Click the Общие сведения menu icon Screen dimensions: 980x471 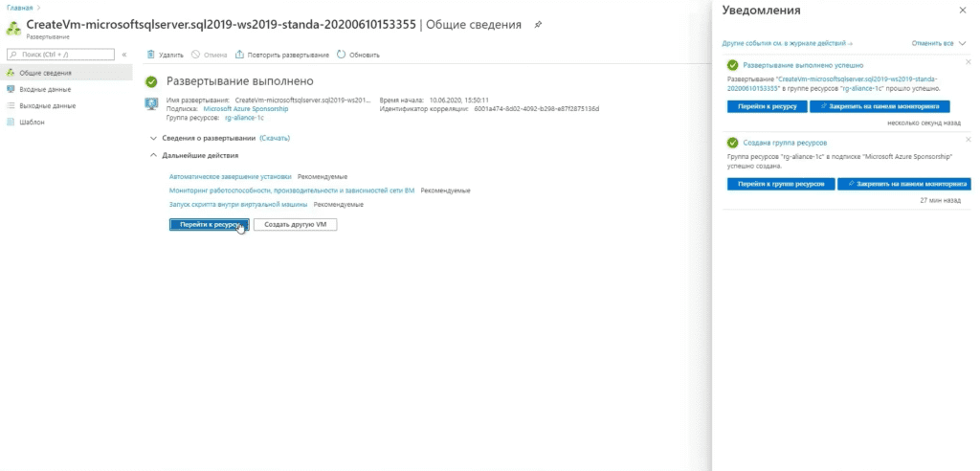coord(10,73)
